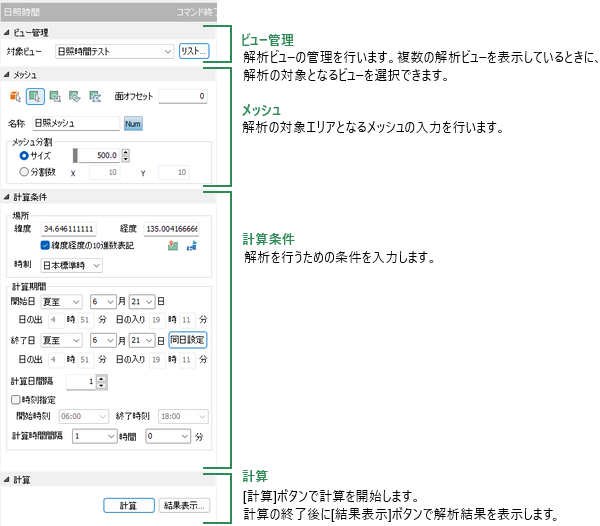Toggle the Num button beside mesh name
600x526 pixels.
(x=134, y=124)
